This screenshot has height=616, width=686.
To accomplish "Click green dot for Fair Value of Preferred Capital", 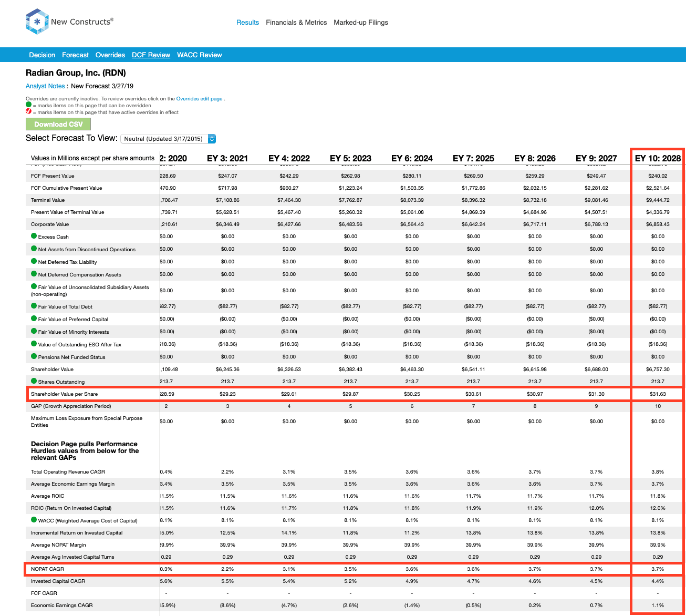I will point(34,319).
